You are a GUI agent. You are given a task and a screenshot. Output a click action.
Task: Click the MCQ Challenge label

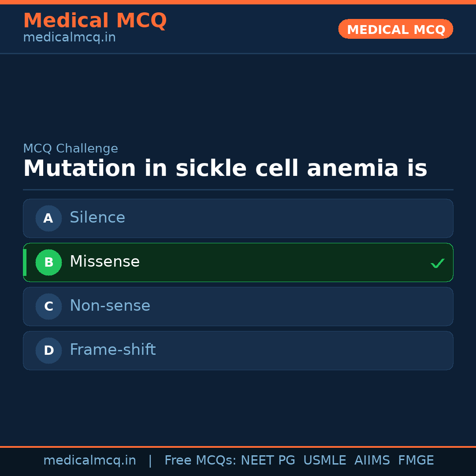[x=71, y=149]
